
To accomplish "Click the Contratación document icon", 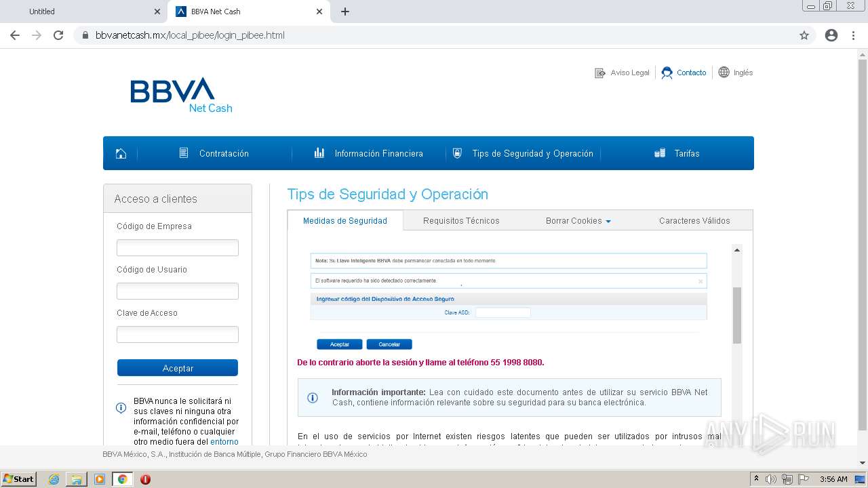I will 184,153.
